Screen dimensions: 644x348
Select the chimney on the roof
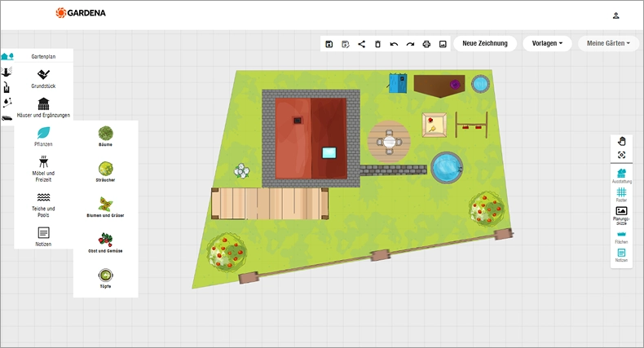[298, 121]
